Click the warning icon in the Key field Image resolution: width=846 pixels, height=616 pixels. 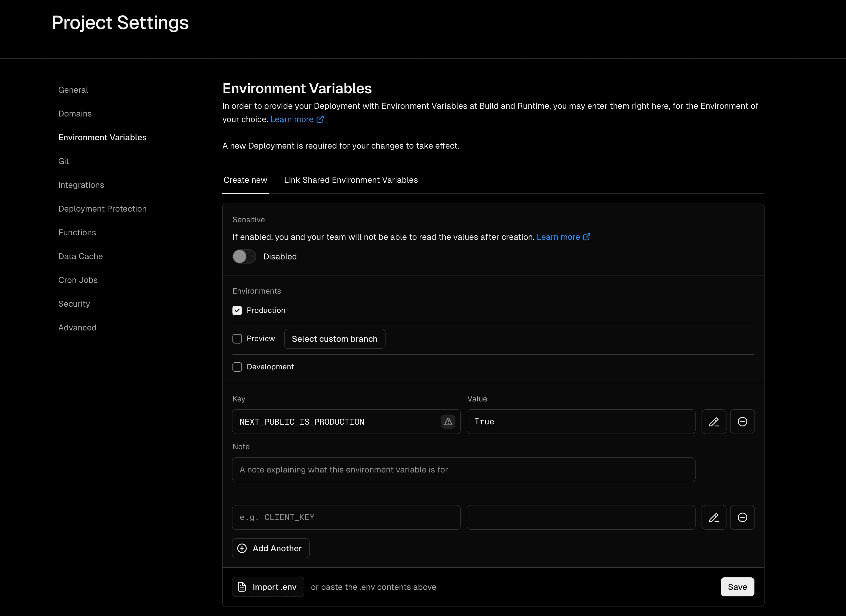448,422
